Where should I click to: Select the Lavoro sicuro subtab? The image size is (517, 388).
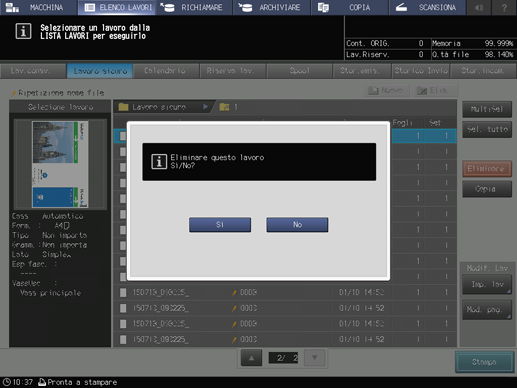click(x=100, y=71)
